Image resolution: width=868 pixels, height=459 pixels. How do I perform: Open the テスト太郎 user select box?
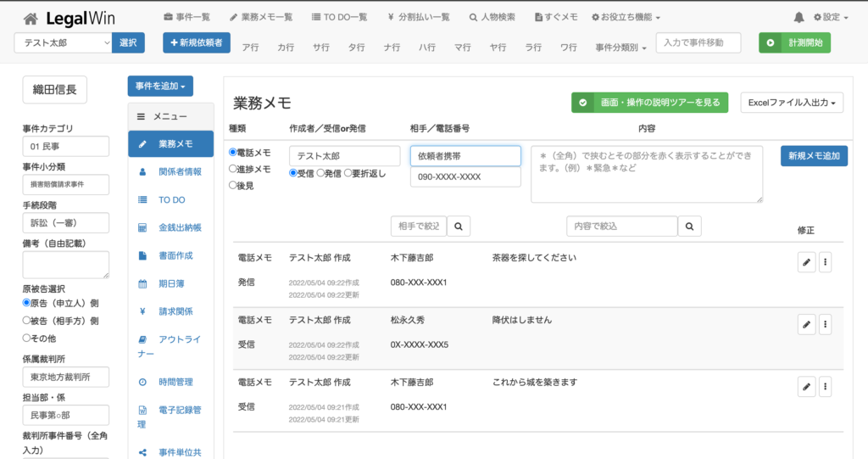pos(63,42)
